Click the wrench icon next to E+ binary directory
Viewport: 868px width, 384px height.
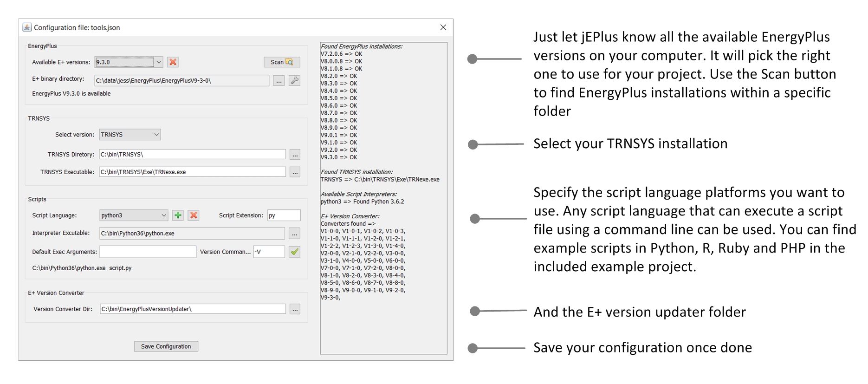tap(294, 81)
